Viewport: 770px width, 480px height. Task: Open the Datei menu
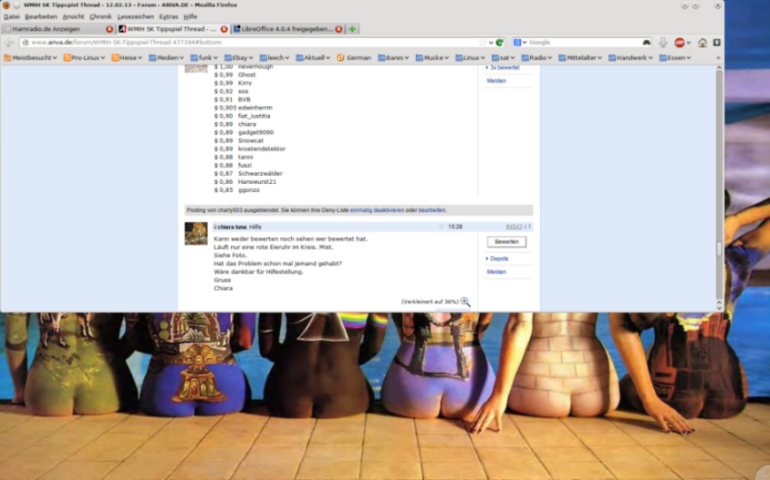click(12, 17)
